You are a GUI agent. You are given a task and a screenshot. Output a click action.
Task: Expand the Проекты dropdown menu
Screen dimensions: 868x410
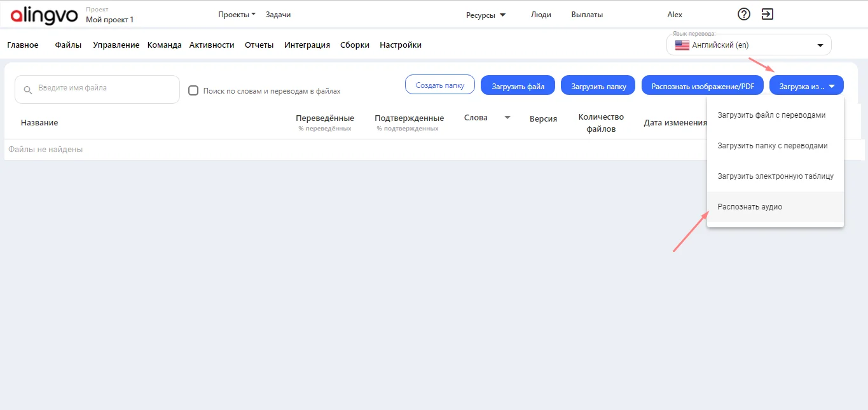pyautogui.click(x=236, y=15)
